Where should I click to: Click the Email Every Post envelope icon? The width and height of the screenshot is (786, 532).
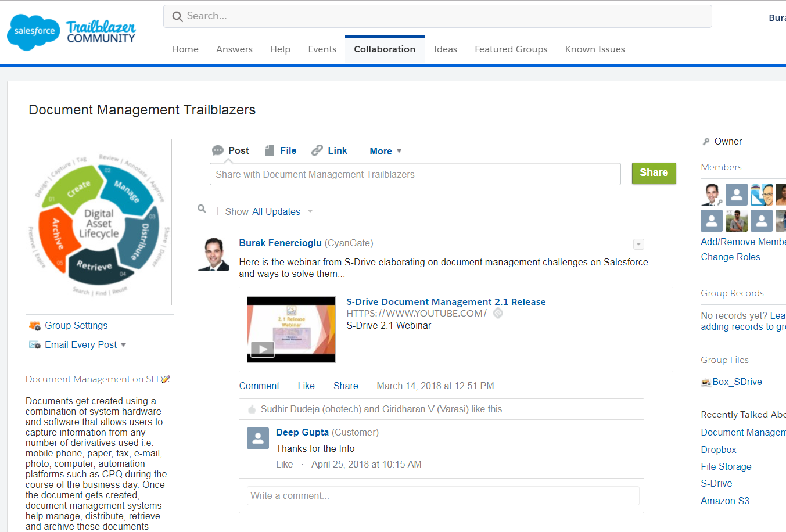pos(35,345)
